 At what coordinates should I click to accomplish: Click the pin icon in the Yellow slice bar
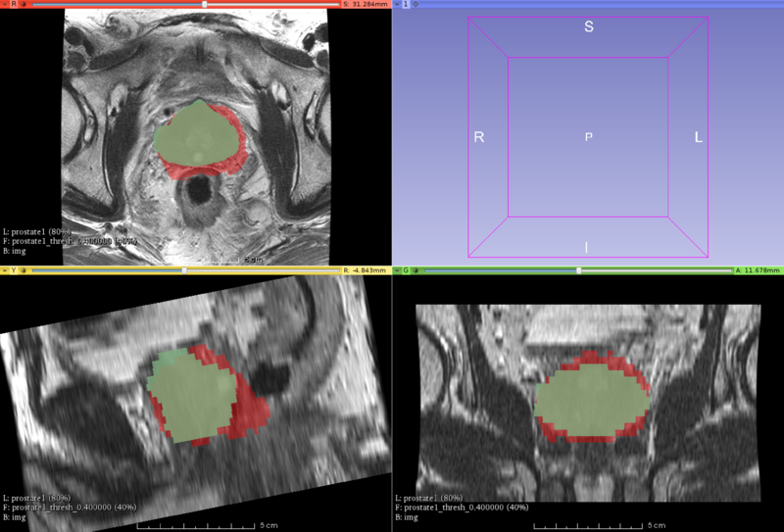click(5, 270)
